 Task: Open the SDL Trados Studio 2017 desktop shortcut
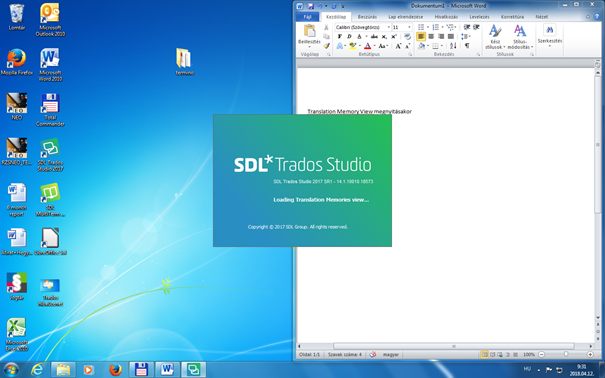(50, 155)
